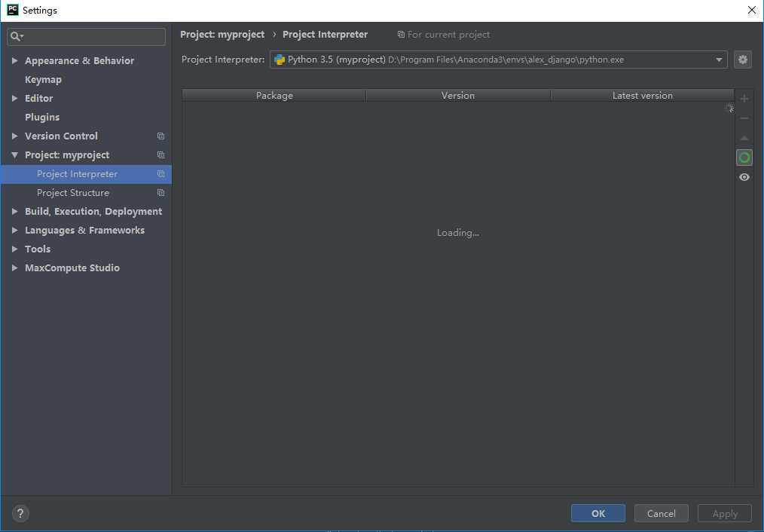
Task: Click the project-level icon beside Version Control
Action: coord(160,136)
